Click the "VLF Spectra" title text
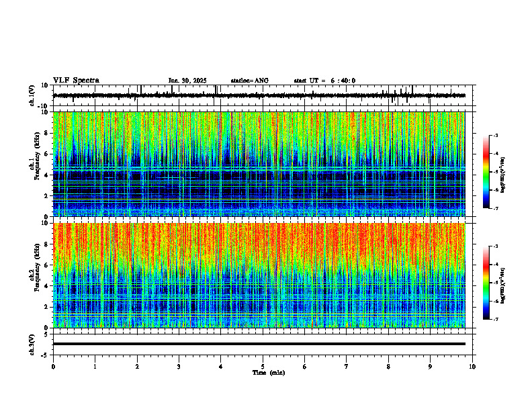This screenshot has width=532, height=411. [x=76, y=81]
